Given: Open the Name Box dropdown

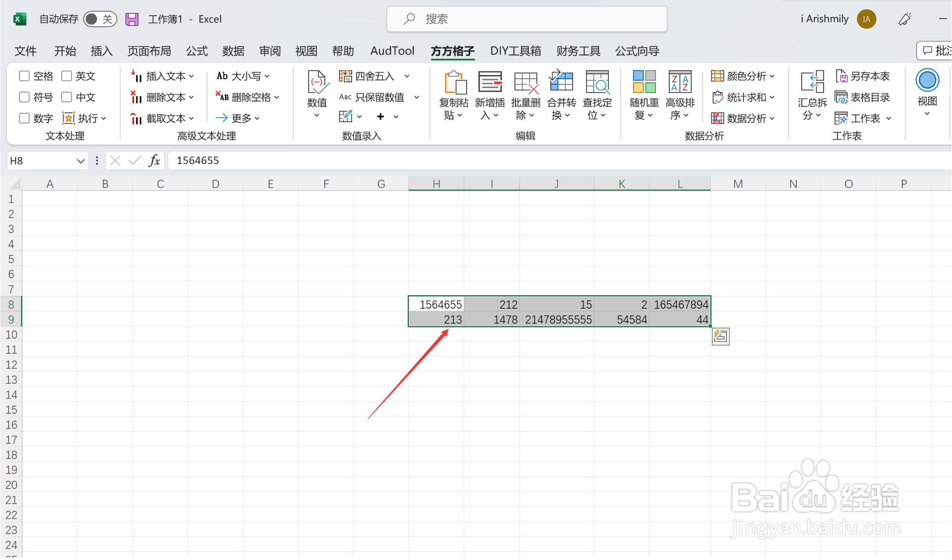Looking at the screenshot, I should pos(81,161).
